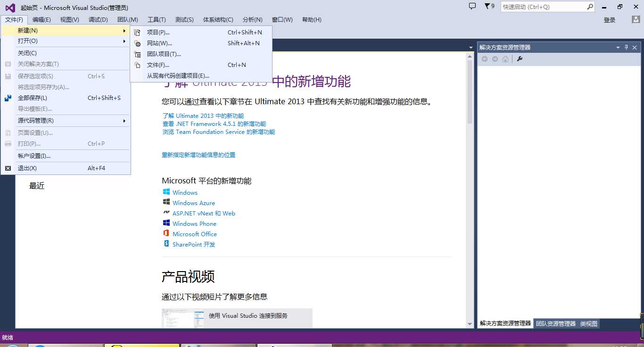644x347 pixels.
Task: Open the 分析(N) menu
Action: click(x=252, y=20)
